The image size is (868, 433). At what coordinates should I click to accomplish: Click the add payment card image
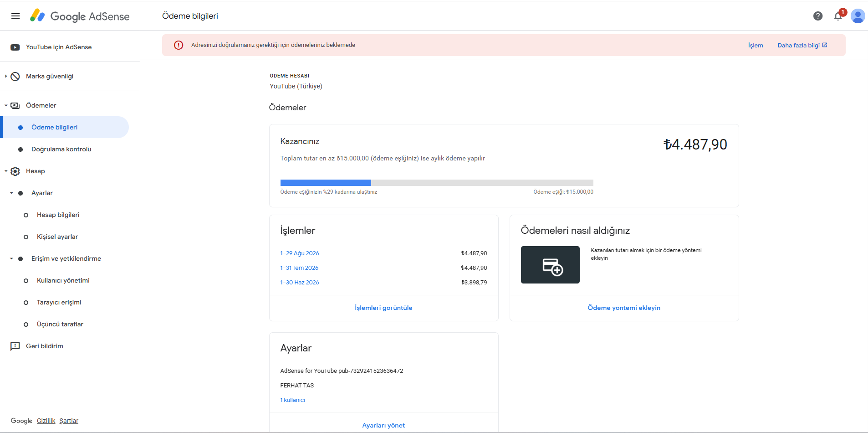[x=550, y=265]
